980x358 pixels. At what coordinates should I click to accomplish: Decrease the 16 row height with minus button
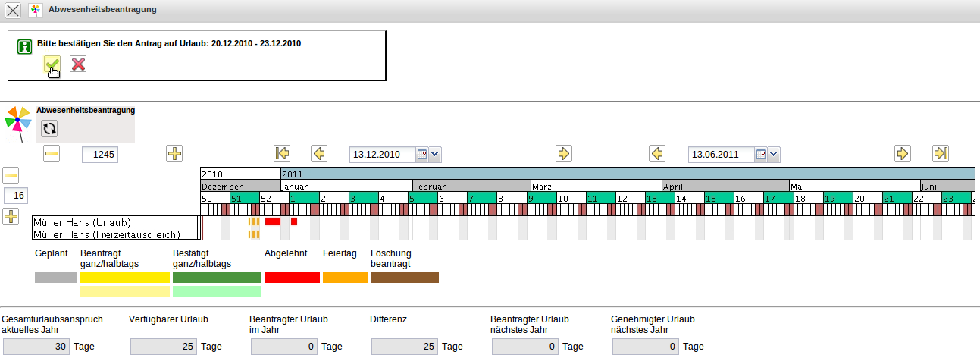click(x=11, y=175)
